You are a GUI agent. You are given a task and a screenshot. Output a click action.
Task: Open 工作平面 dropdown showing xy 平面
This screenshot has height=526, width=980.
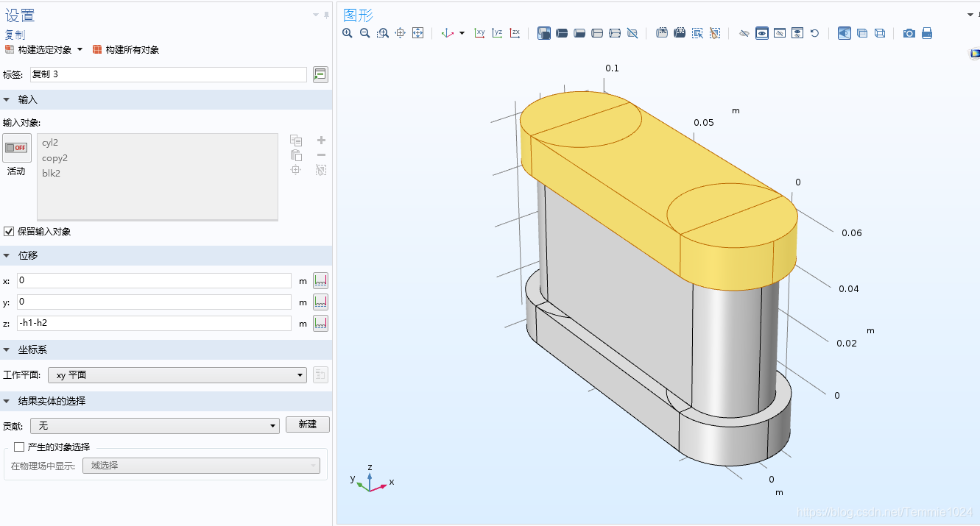click(177, 375)
